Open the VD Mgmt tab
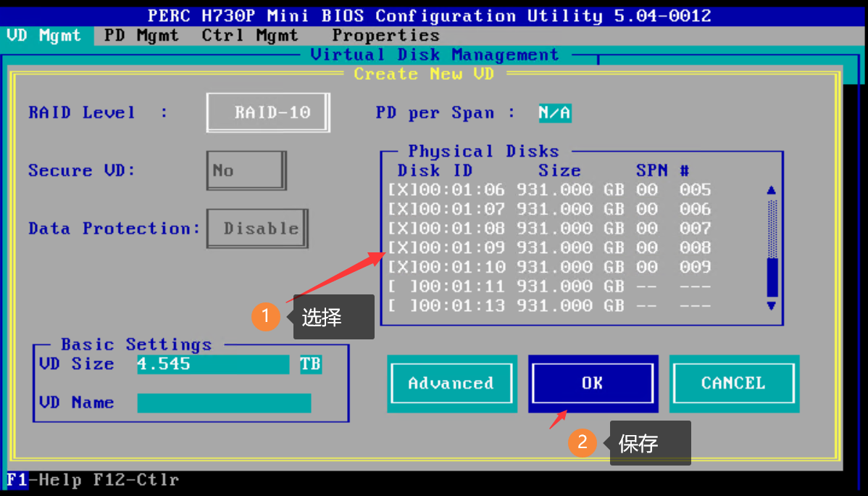Screen dimensions: 868x496 point(44,36)
